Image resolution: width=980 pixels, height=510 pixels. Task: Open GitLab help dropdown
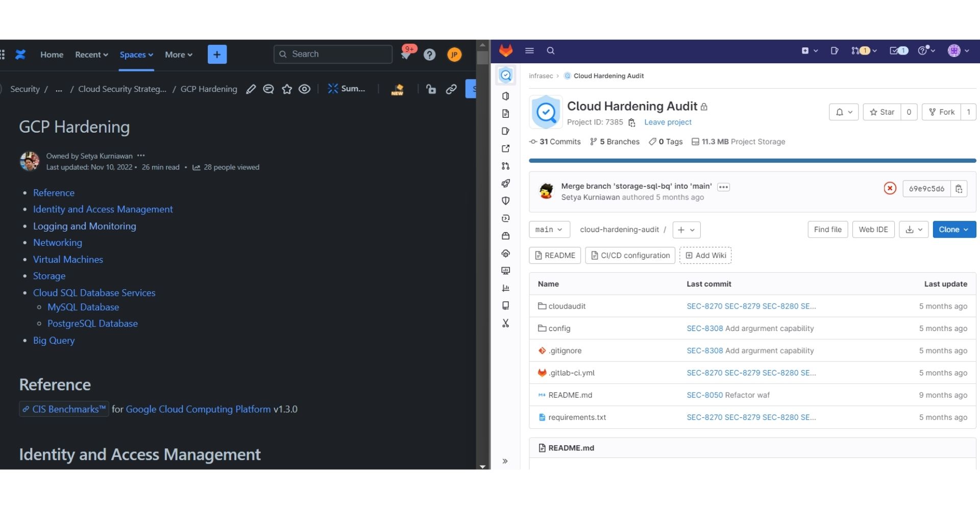[x=926, y=50]
